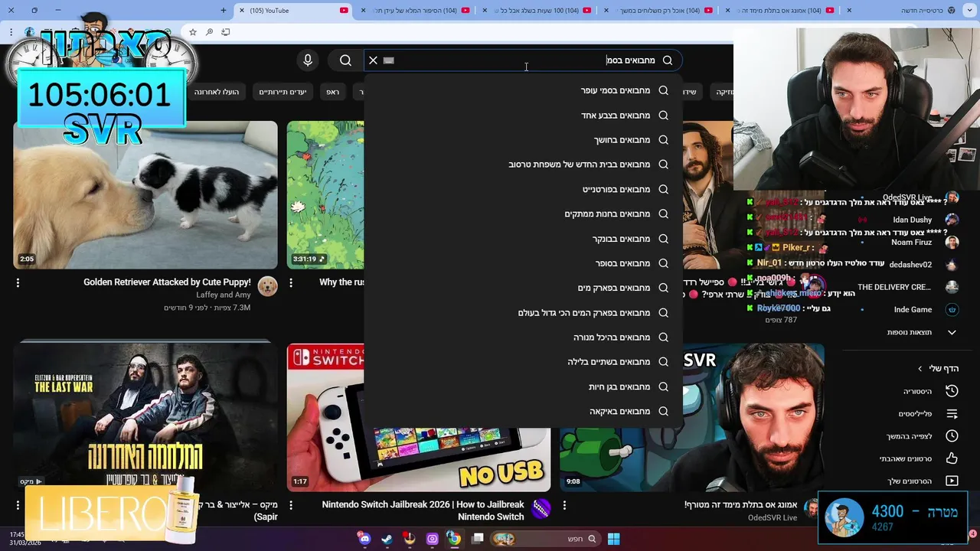The width and height of the screenshot is (980, 551).
Task: Select suggestion מחבואים באיקאה
Action: click(523, 411)
